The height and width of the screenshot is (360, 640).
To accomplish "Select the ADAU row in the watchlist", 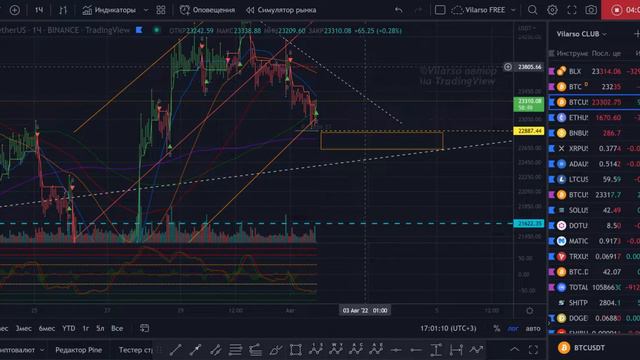I will coord(594,164).
